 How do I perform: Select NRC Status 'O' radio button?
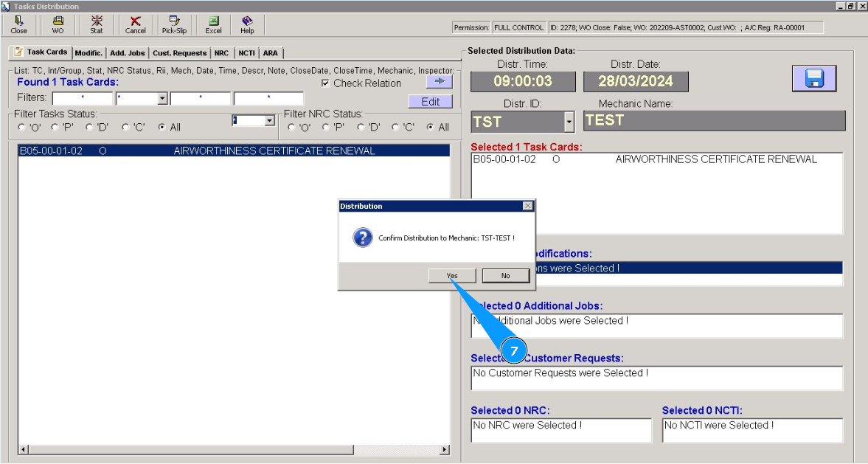click(291, 128)
